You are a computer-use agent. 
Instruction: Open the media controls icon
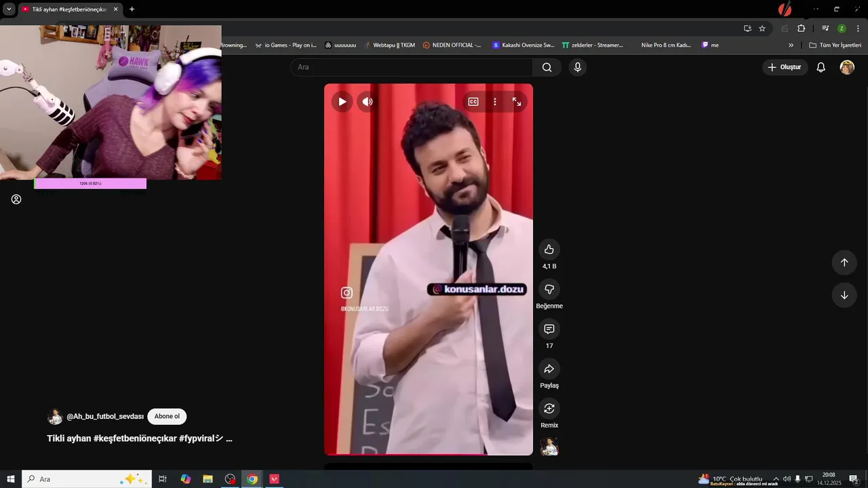click(x=825, y=28)
